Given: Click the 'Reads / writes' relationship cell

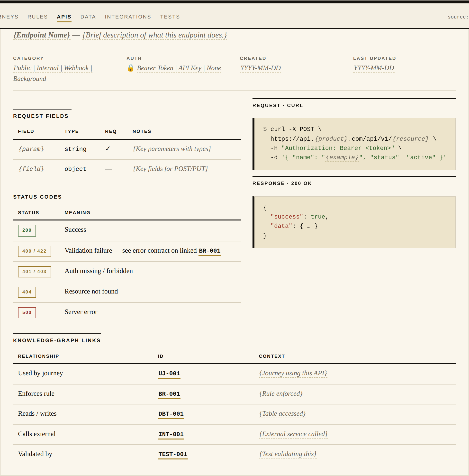Looking at the screenshot, I should click(x=37, y=414).
